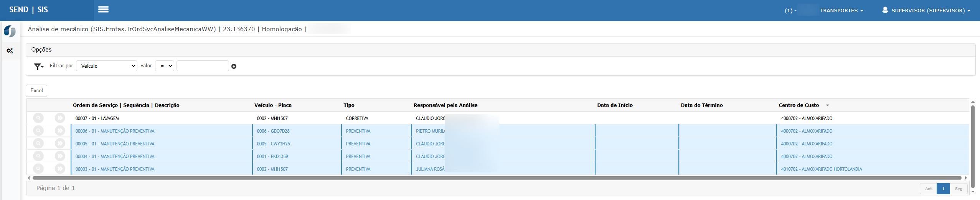Screen dimensions: 980x200
Task: Advance order 00005 with arrow icon
Action: tap(60, 143)
